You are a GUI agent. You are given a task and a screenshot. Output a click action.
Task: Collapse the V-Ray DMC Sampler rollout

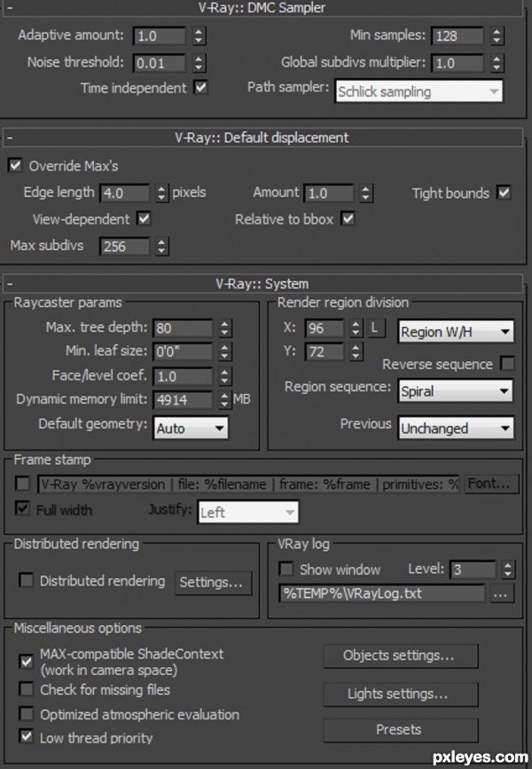click(x=262, y=8)
